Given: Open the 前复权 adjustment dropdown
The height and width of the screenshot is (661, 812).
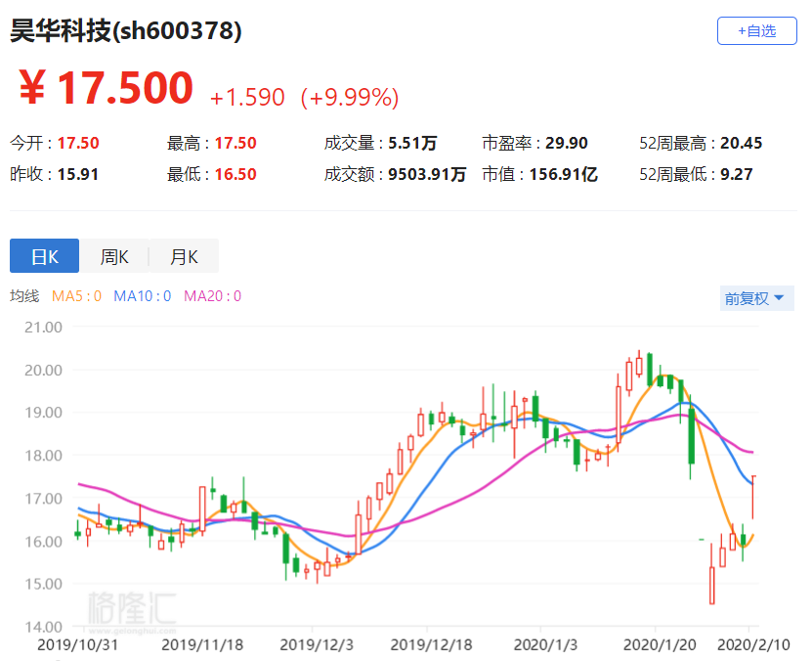Looking at the screenshot, I should pyautogui.click(x=756, y=298).
